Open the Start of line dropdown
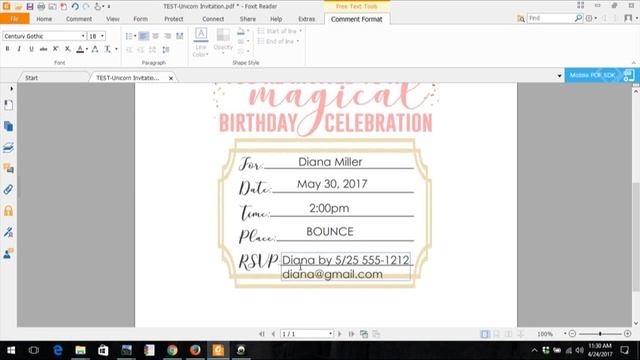The image size is (640, 360). (280, 31)
